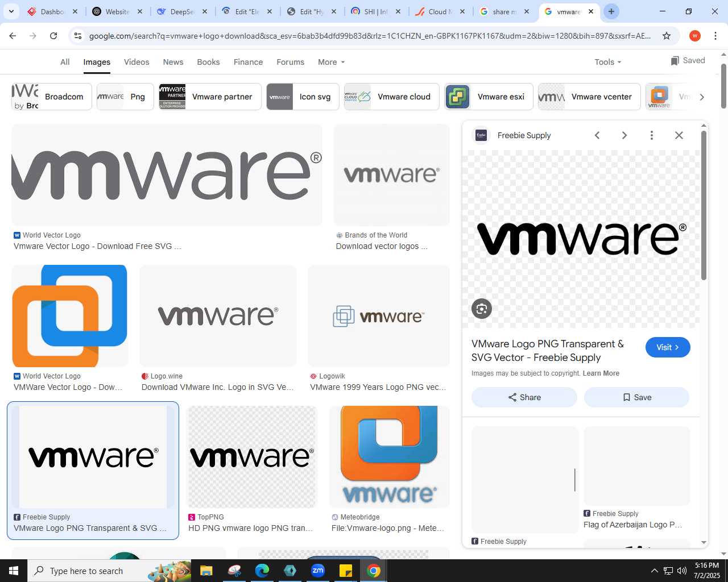Open orange and blue VMware squares thumbnail
Image resolution: width=728 pixels, height=582 pixels.
point(69,316)
